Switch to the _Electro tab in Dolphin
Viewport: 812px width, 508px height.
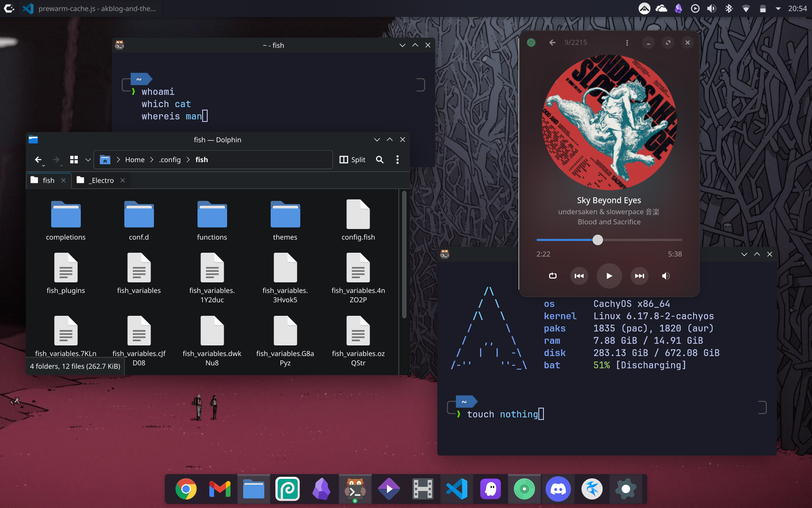[102, 180]
